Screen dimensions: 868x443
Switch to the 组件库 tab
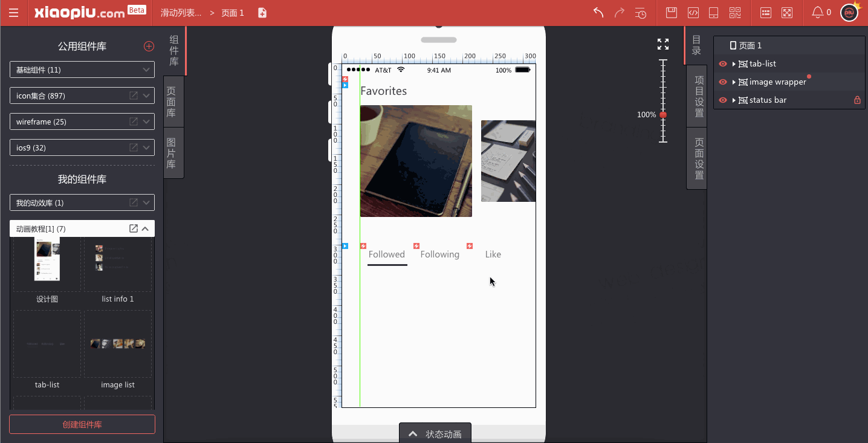coord(174,51)
